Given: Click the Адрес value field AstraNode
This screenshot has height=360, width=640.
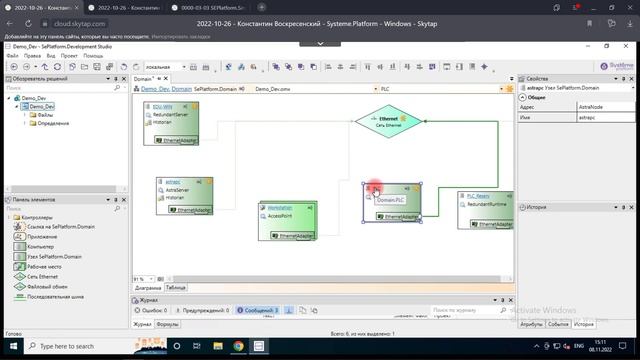Looking at the screenshot, I should [x=606, y=107].
